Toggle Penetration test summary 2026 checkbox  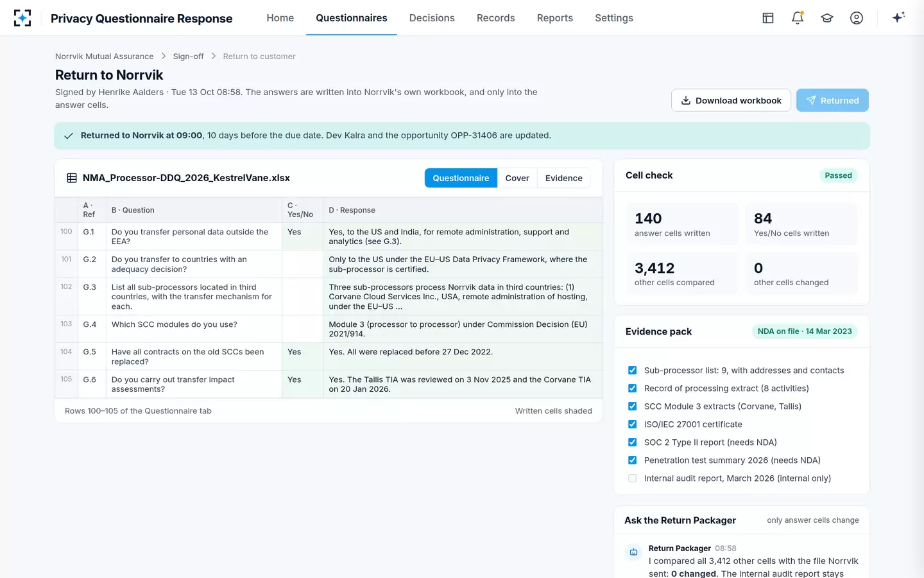tap(632, 460)
